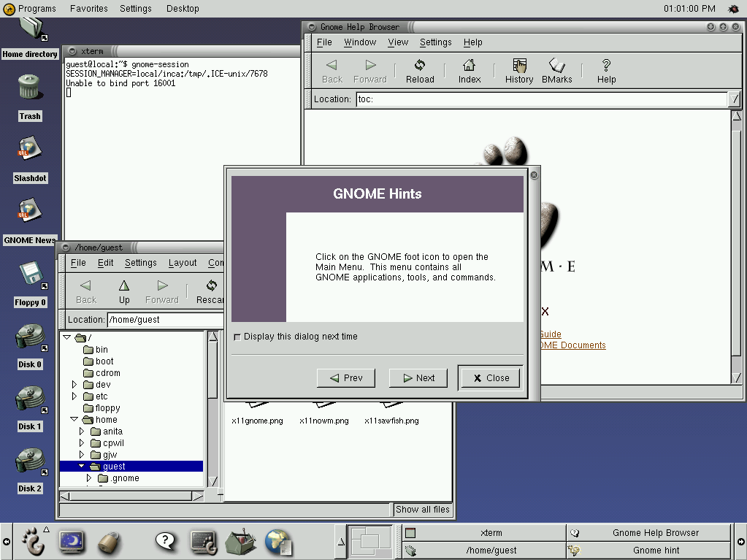The image size is (747, 560).
Task: Go Back in the file manager toolbar
Action: pyautogui.click(x=85, y=291)
